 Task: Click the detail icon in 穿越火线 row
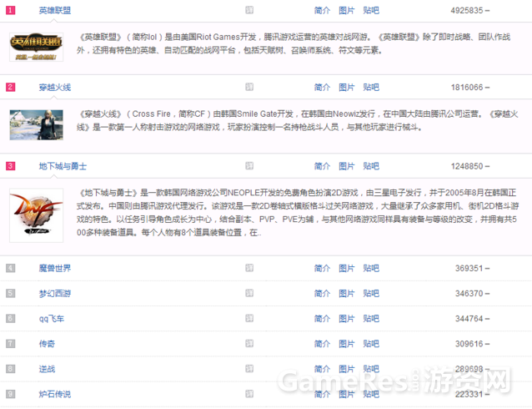(x=249, y=87)
